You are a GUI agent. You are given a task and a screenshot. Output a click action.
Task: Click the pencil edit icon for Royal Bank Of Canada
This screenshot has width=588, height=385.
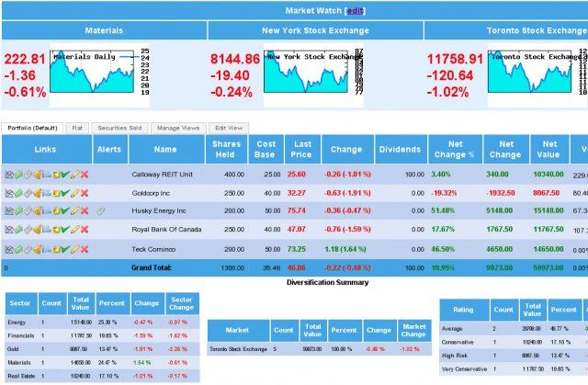(x=75, y=229)
